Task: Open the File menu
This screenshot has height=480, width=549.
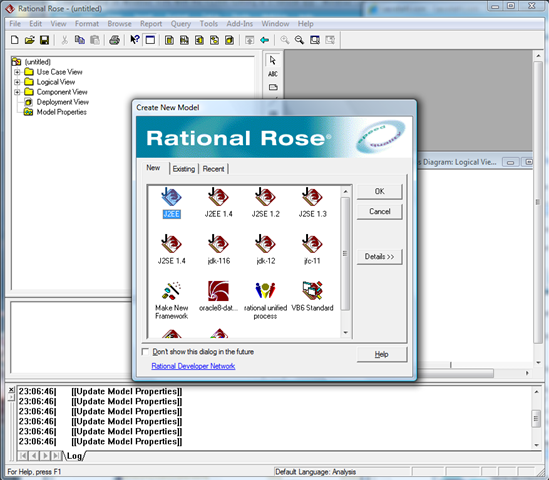Action: [15, 24]
